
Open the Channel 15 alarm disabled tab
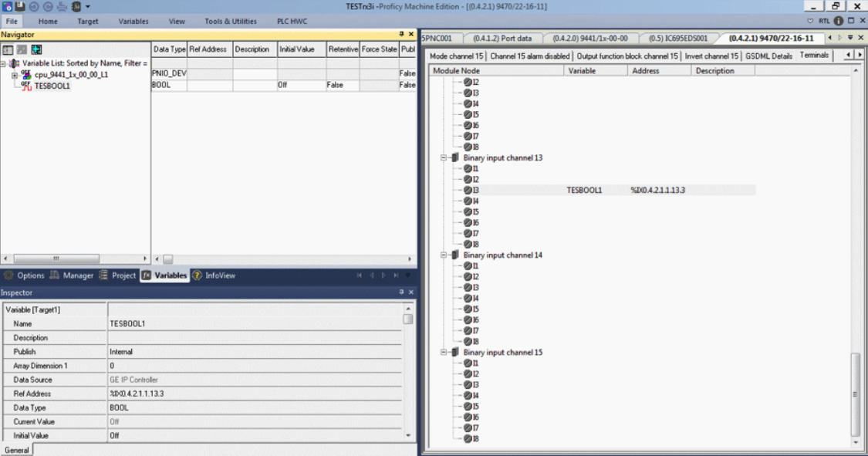529,56
